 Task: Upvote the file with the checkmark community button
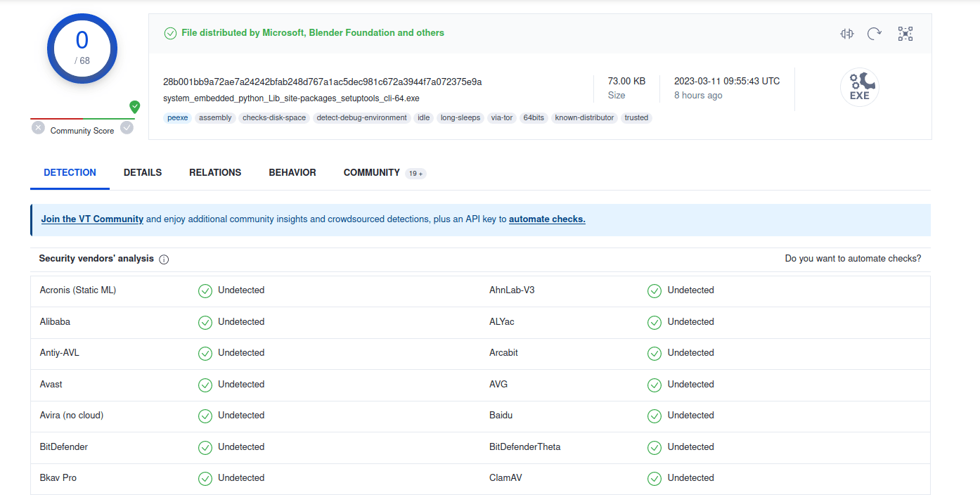coord(127,127)
